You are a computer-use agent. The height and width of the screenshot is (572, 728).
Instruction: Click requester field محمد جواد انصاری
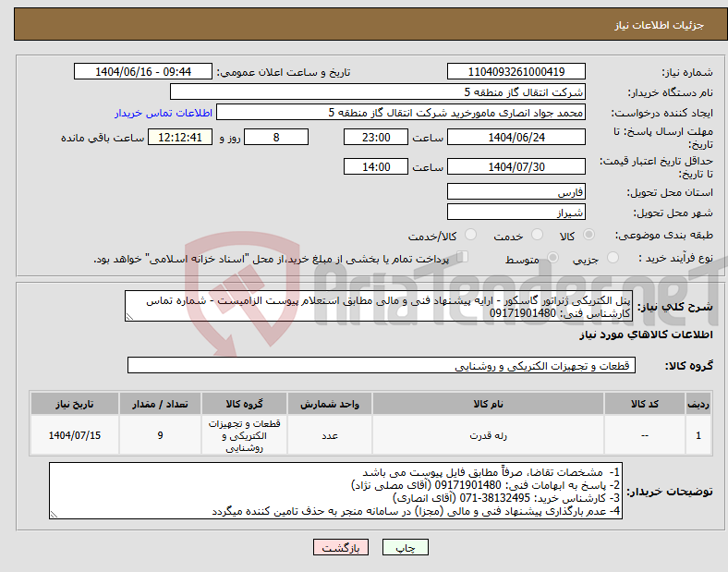401,112
